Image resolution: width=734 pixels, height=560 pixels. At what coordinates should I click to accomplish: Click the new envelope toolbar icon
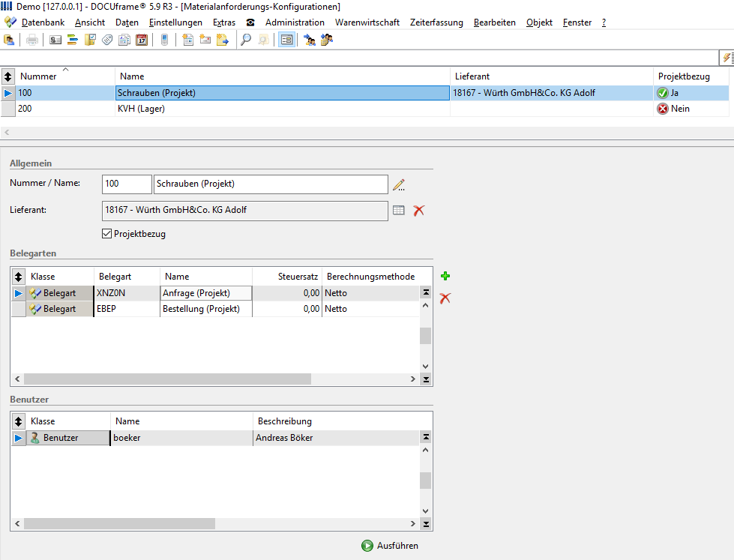click(x=205, y=40)
